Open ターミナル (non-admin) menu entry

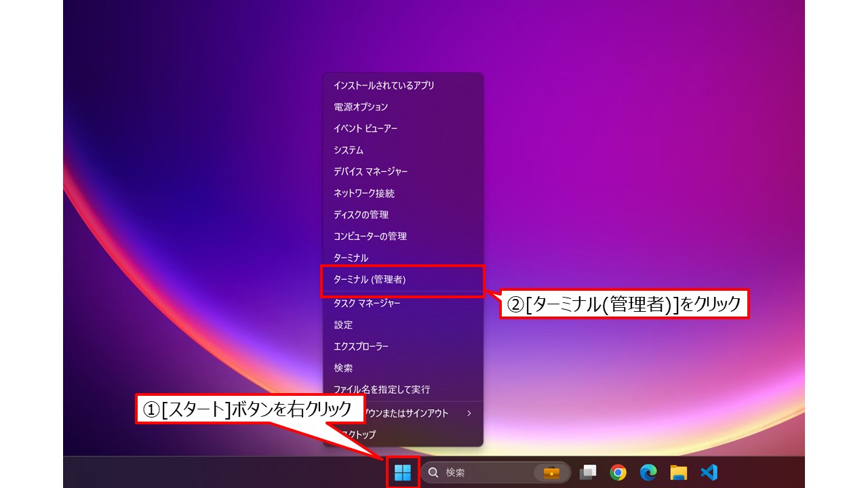coord(403,258)
